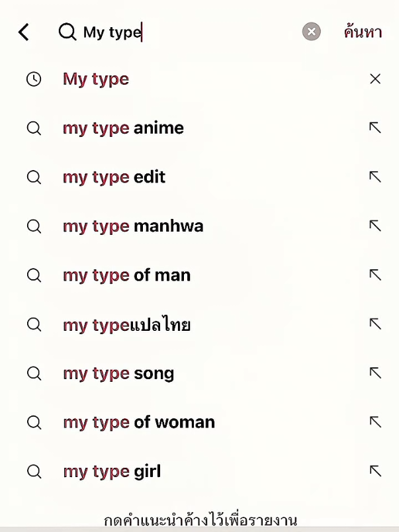399x532 pixels.
Task: Fill search with 'my type girl' arrow
Action: click(x=375, y=471)
